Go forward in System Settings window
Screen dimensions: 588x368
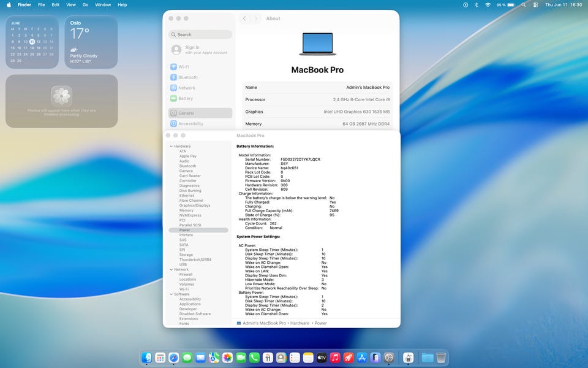(x=256, y=18)
